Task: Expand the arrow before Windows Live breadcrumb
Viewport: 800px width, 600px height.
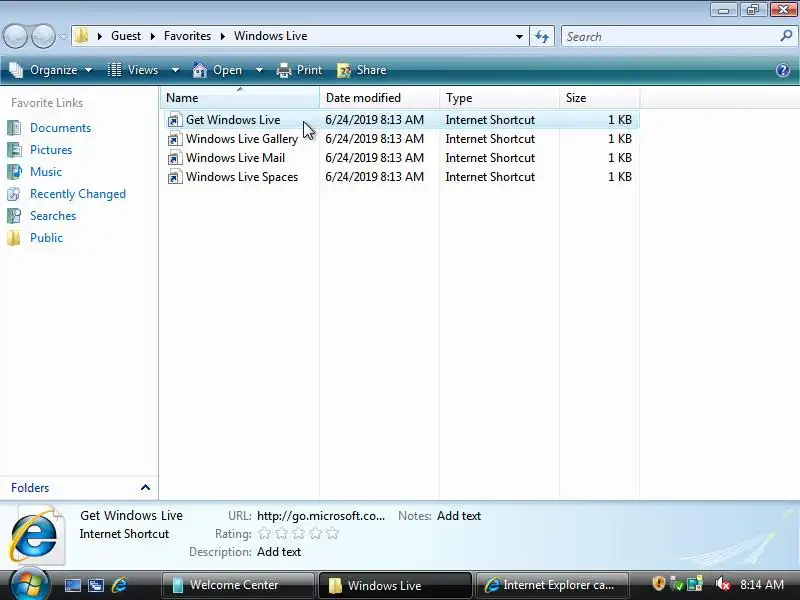Action: (223, 36)
